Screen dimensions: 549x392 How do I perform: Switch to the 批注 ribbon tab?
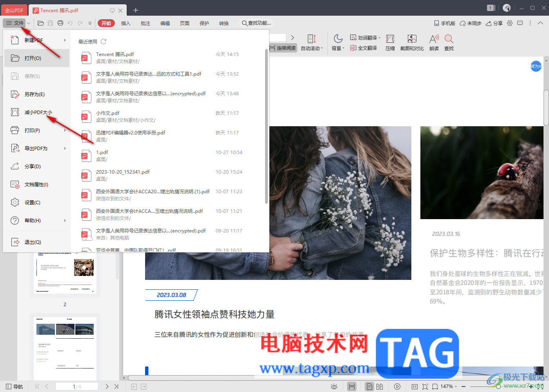click(145, 23)
